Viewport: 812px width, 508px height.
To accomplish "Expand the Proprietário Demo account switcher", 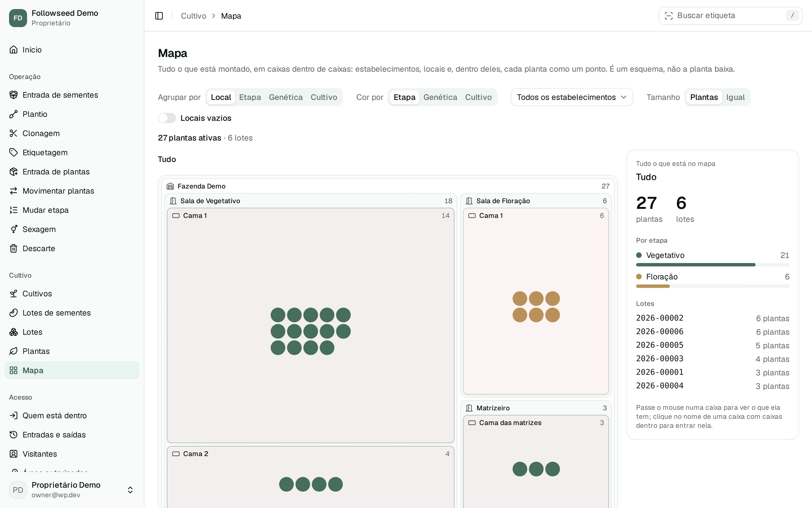I will [72, 490].
